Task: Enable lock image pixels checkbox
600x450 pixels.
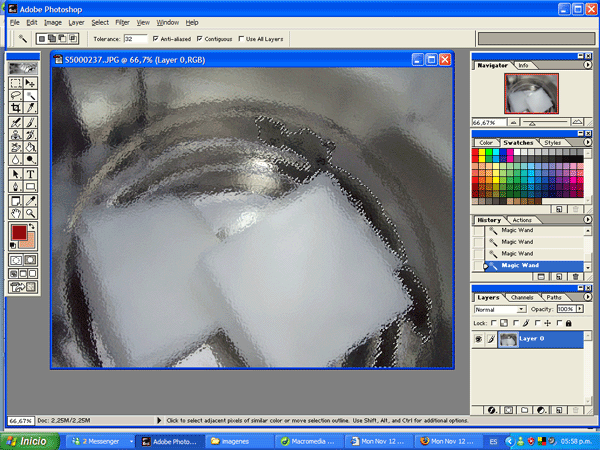Action: point(516,323)
